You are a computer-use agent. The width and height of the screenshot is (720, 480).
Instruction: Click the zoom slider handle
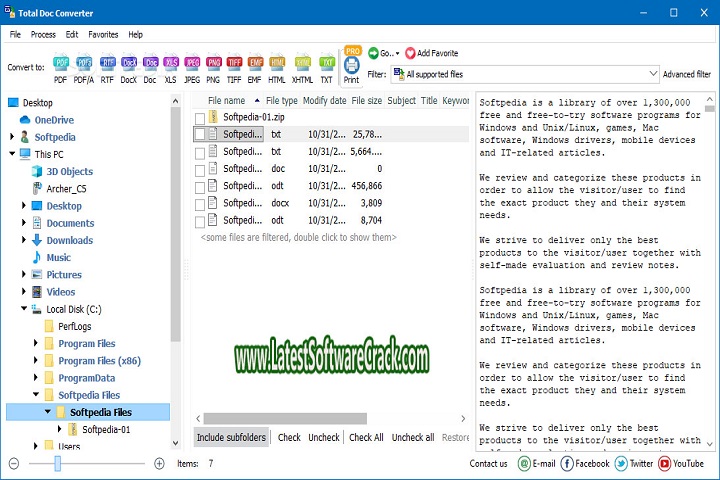pyautogui.click(x=57, y=463)
